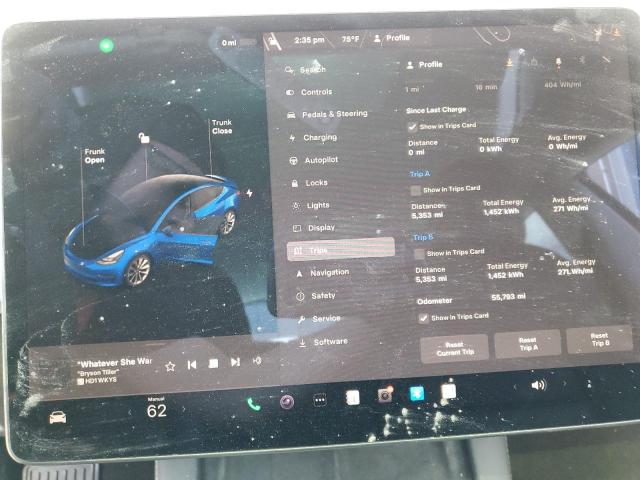Screen dimensions: 640x480
Task: Open Profile in the top status bar
Action: 392,38
